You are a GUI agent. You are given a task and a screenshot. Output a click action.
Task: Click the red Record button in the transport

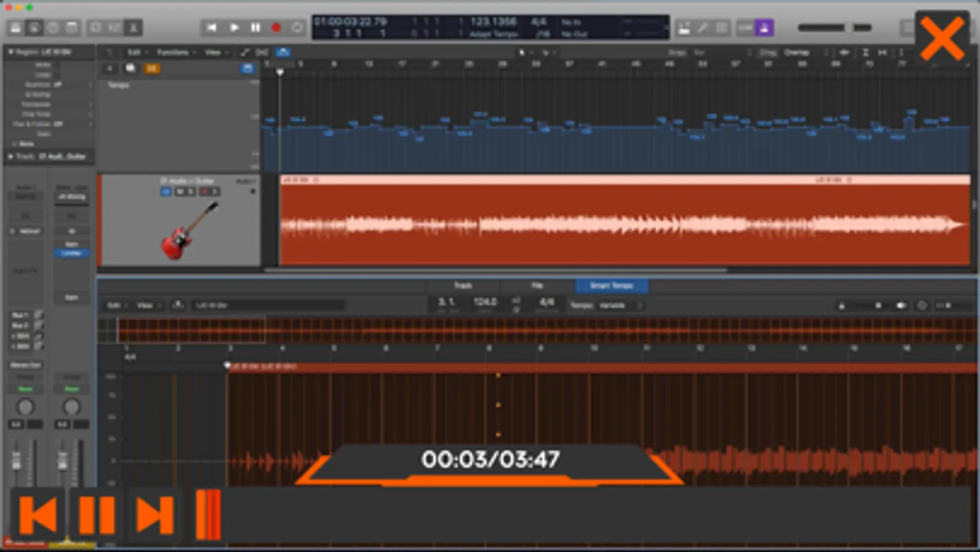tap(276, 28)
